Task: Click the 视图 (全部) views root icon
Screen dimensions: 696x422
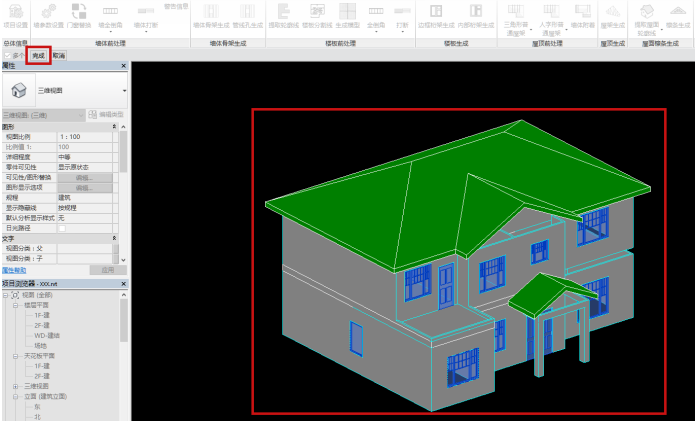Action: (x=15, y=295)
